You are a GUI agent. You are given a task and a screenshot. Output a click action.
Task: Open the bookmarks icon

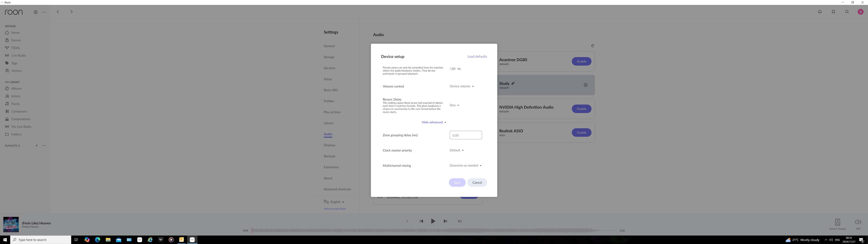pos(833,12)
